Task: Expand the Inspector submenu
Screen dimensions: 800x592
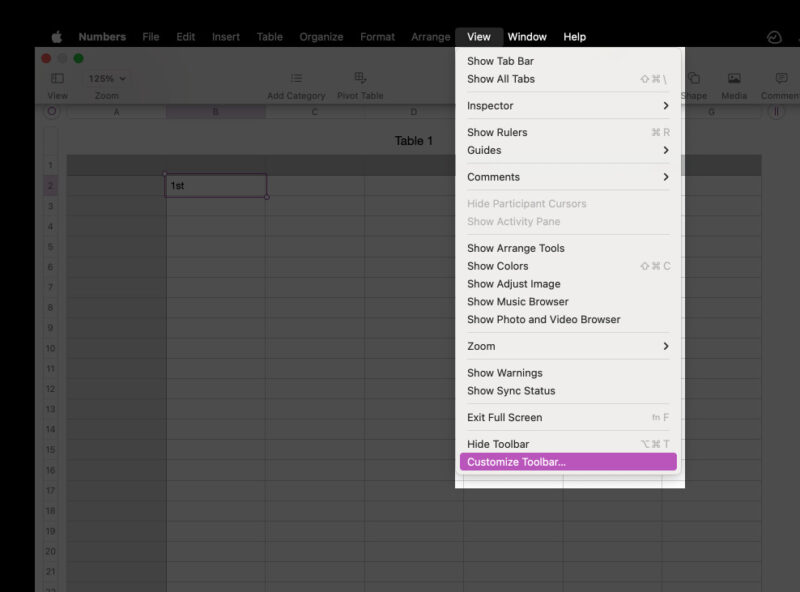Action: [x=569, y=106]
